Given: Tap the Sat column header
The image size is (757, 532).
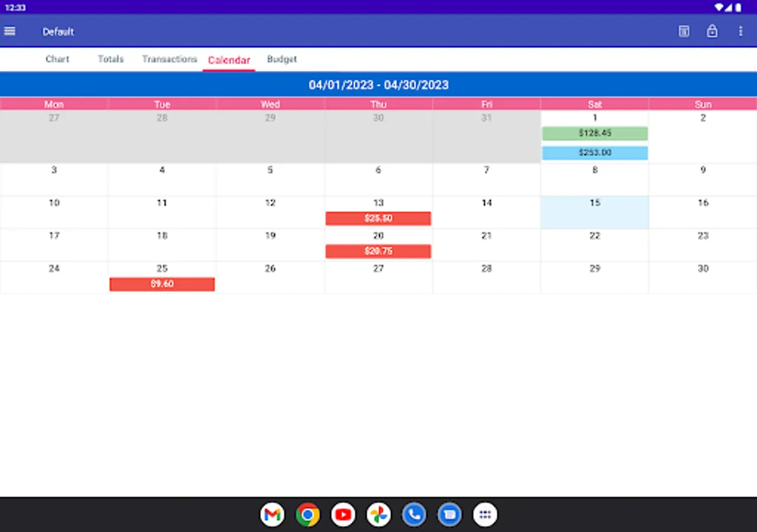Looking at the screenshot, I should tap(595, 104).
